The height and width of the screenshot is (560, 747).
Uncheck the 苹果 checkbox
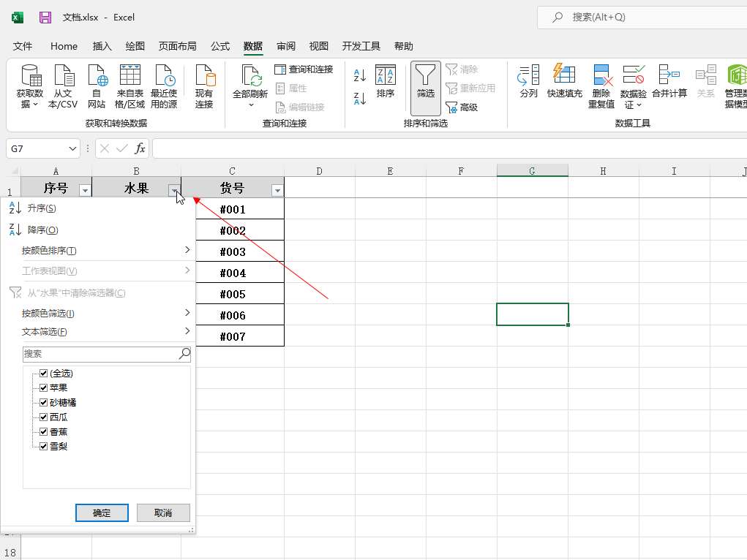coord(44,388)
